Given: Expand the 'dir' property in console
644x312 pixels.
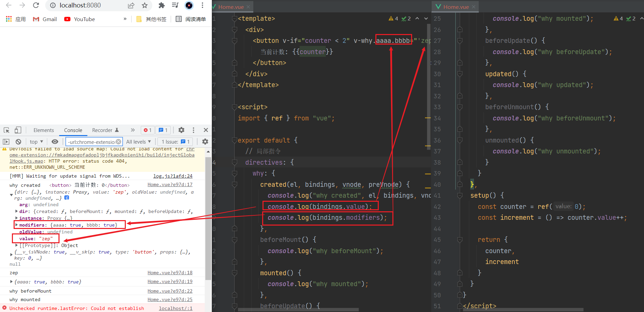Looking at the screenshot, I should click(16, 211).
